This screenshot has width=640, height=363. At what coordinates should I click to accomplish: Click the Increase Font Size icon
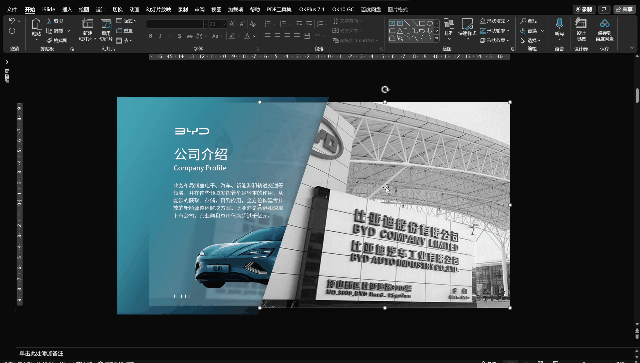click(232, 24)
